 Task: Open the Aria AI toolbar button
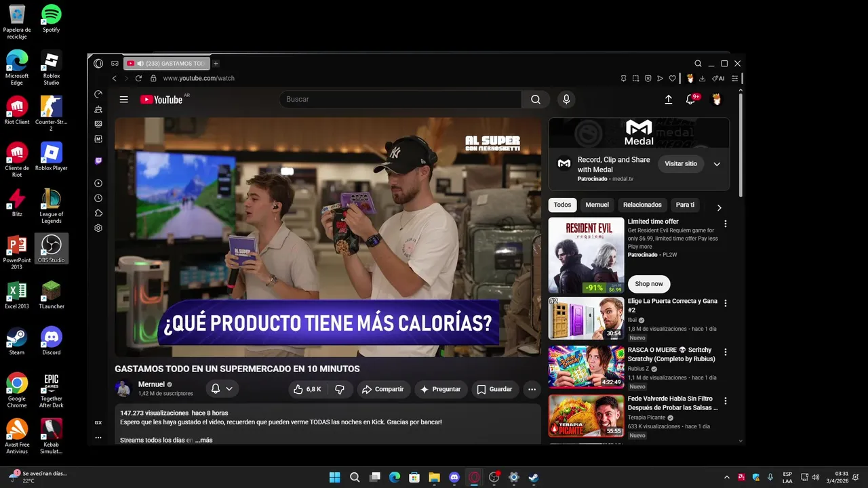coord(718,79)
